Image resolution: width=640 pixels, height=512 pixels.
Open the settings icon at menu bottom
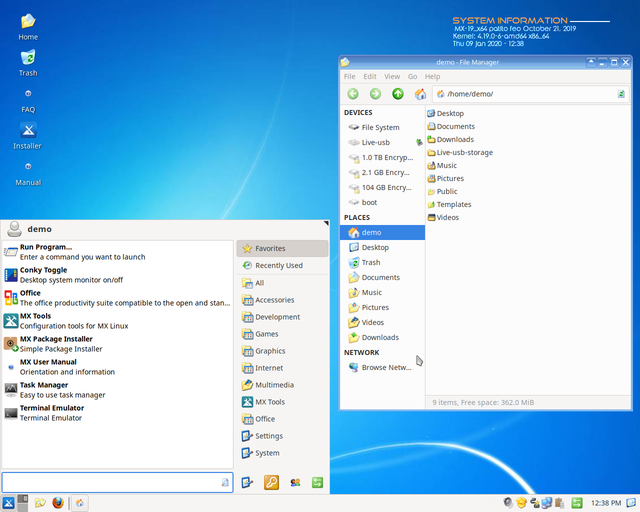coord(247,482)
